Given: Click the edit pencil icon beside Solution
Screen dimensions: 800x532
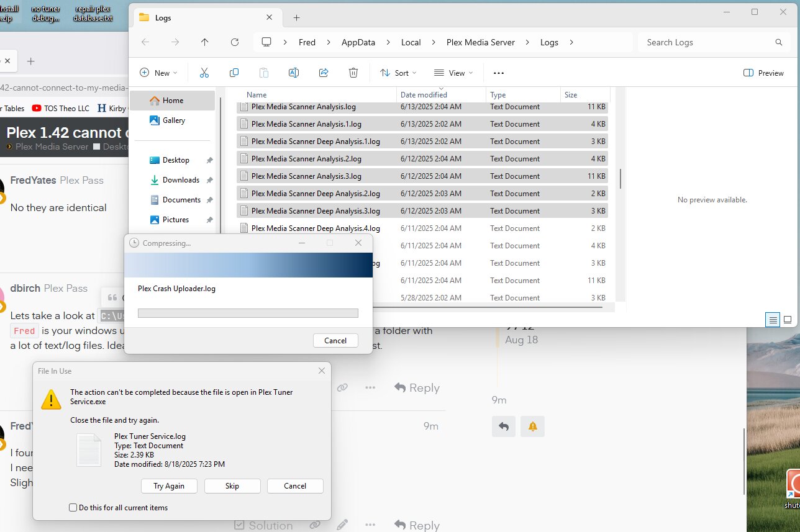Looking at the screenshot, I should tap(342, 525).
